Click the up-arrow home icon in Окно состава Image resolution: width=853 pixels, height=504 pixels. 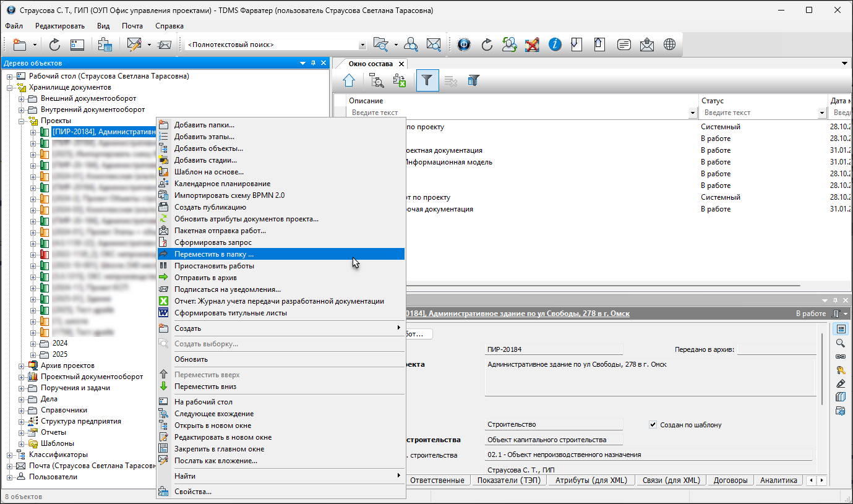[349, 80]
